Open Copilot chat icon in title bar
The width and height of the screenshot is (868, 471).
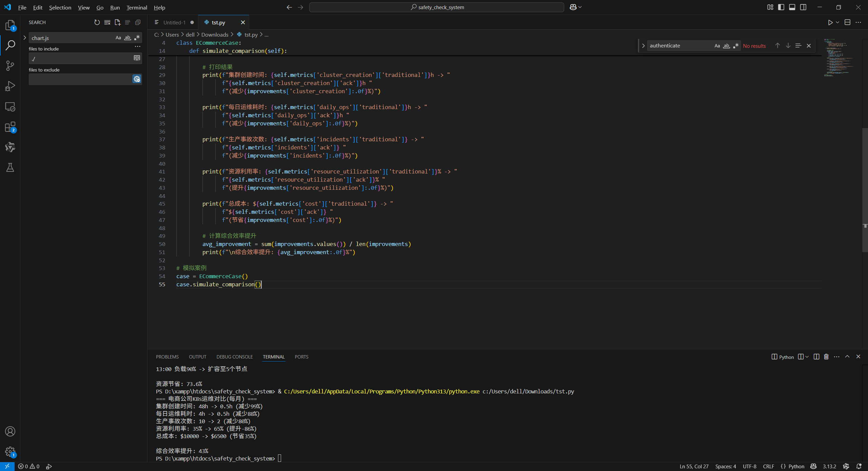click(x=573, y=7)
